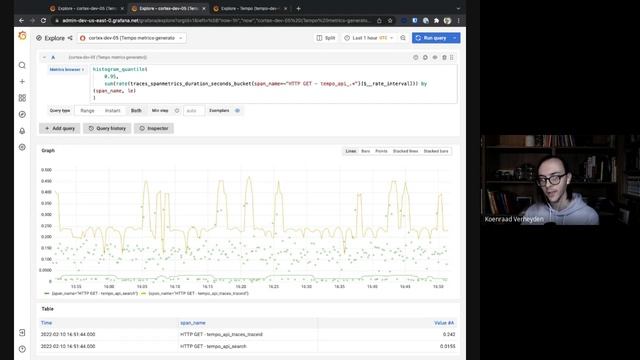
Task: Click the Split button
Action: (x=326, y=38)
